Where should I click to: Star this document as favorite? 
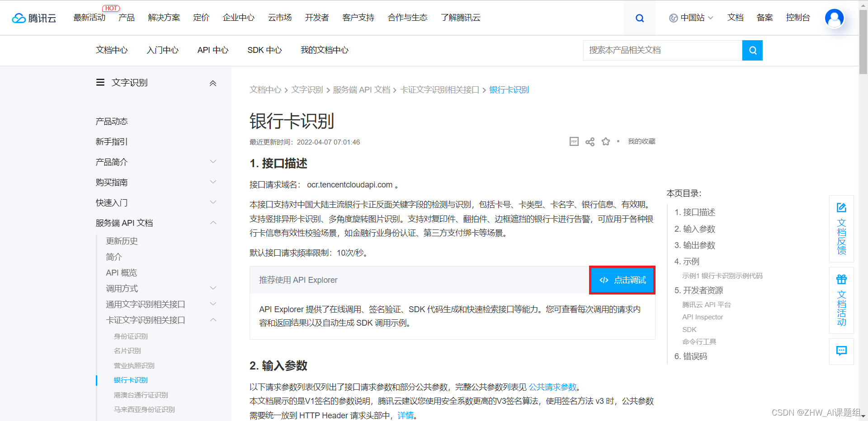coord(606,142)
